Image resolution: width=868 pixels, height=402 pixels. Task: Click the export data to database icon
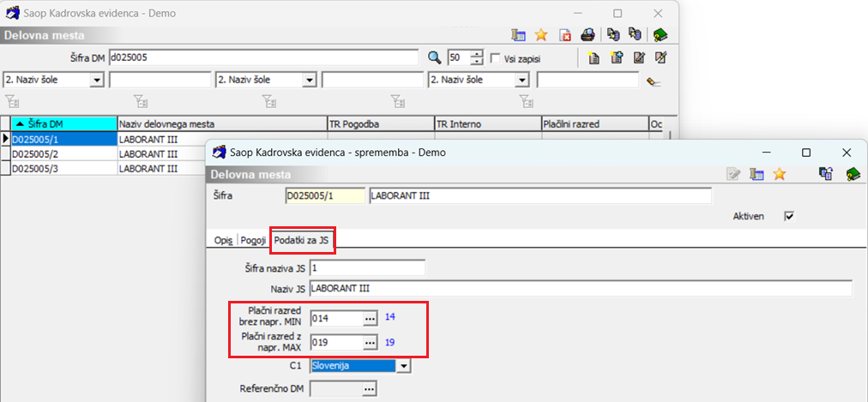(x=612, y=35)
